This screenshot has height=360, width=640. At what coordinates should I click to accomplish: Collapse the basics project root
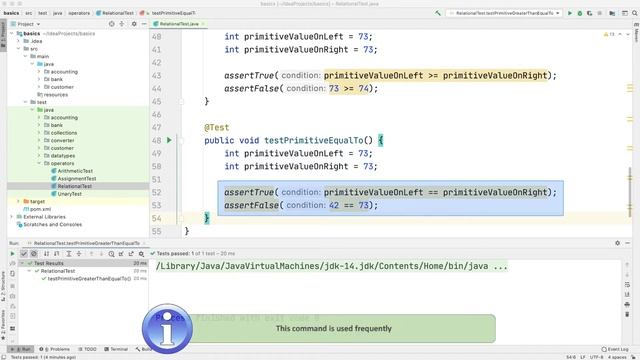pos(12,33)
